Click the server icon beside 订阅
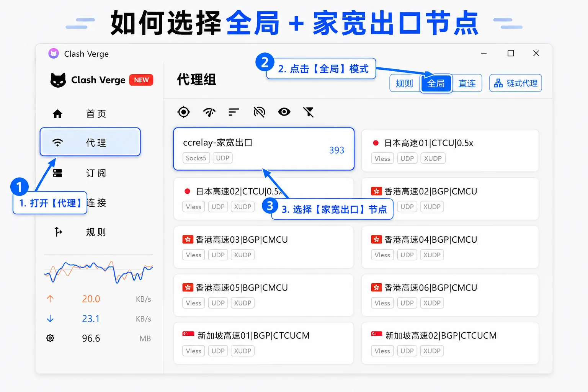 pyautogui.click(x=57, y=173)
